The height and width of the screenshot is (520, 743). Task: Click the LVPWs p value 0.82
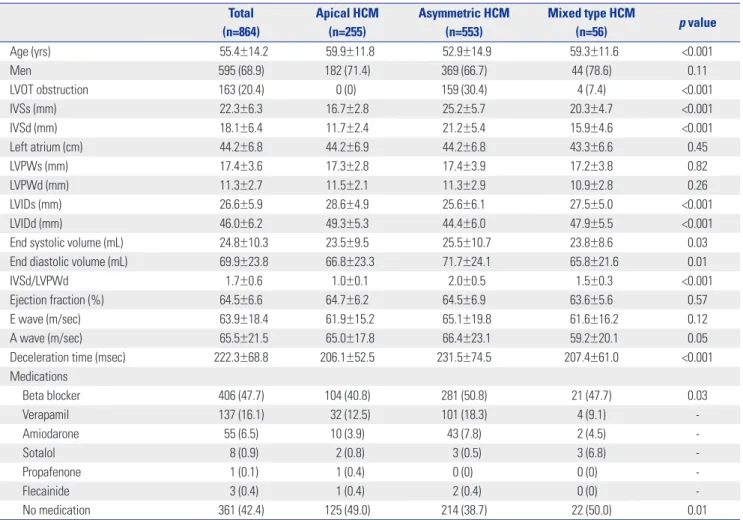tap(697, 166)
